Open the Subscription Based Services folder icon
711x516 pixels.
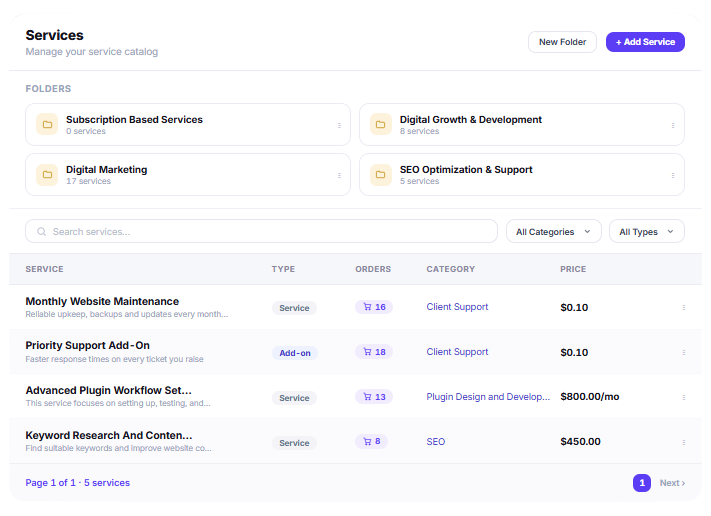point(47,124)
